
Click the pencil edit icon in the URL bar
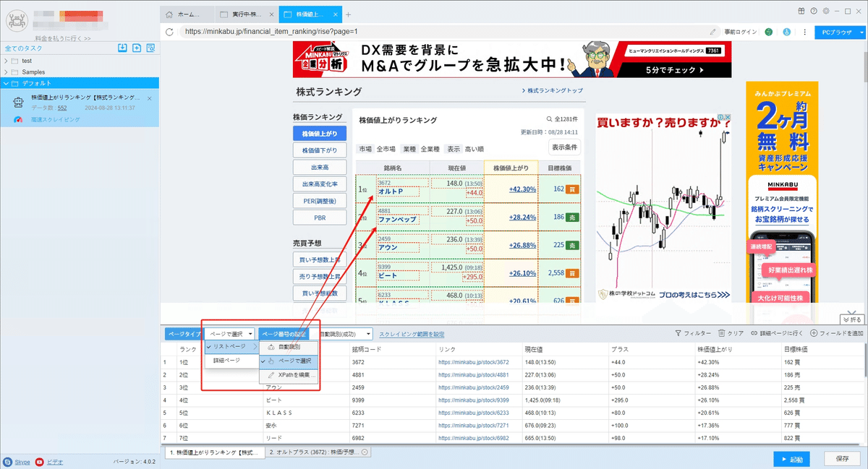point(713,32)
